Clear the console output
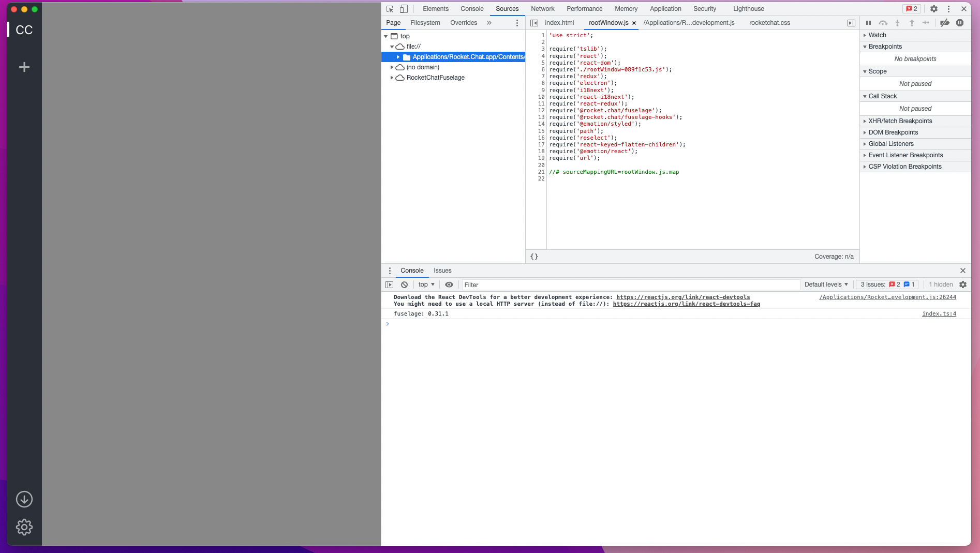 (x=404, y=285)
